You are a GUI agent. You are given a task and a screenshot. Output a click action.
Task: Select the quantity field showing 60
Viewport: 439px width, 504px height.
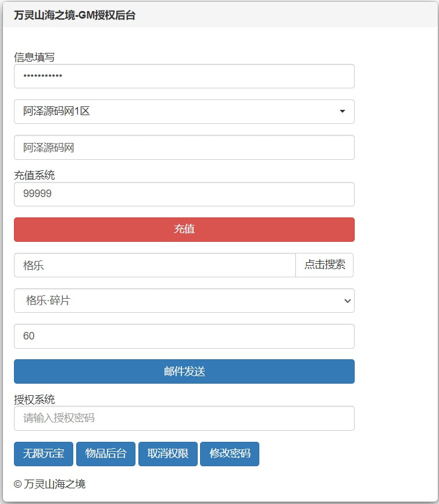[184, 336]
